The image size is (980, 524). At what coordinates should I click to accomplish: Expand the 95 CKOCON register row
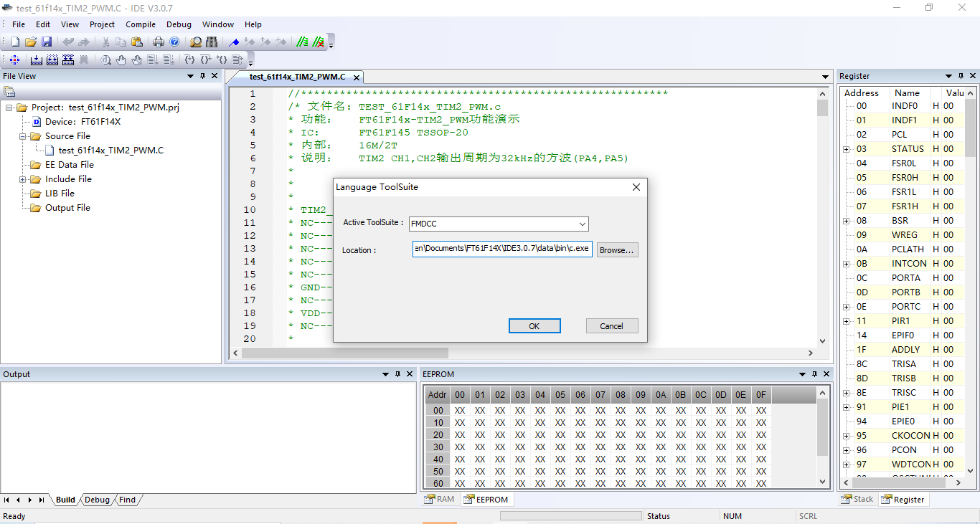pyautogui.click(x=847, y=436)
